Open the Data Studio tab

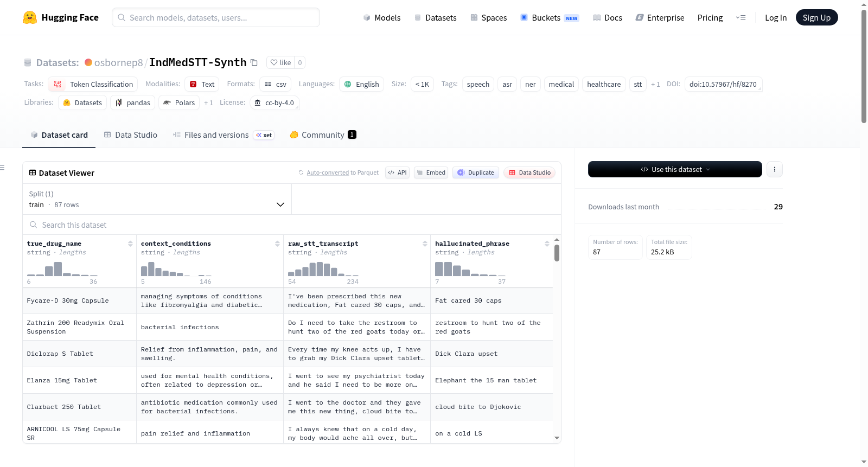point(131,135)
